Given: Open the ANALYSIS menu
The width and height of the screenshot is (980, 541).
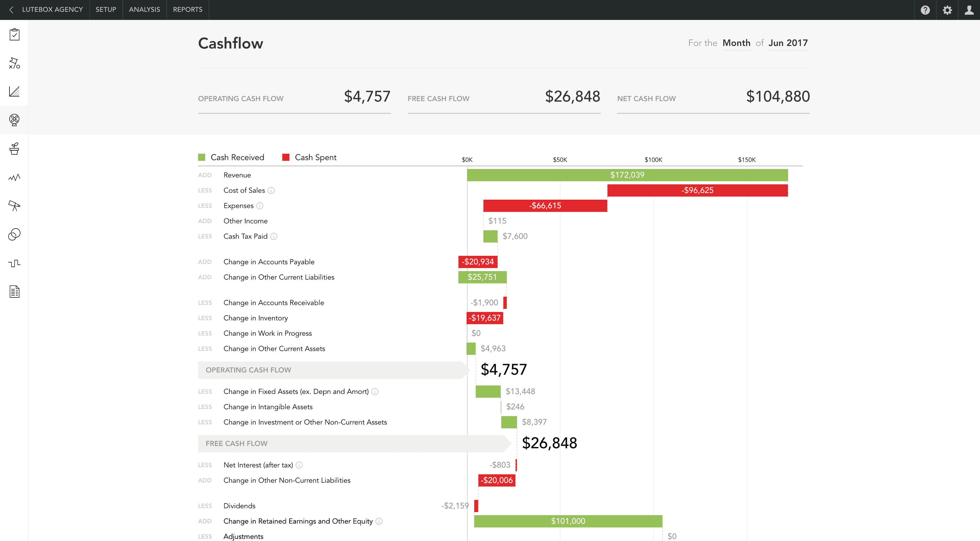Looking at the screenshot, I should pyautogui.click(x=144, y=9).
